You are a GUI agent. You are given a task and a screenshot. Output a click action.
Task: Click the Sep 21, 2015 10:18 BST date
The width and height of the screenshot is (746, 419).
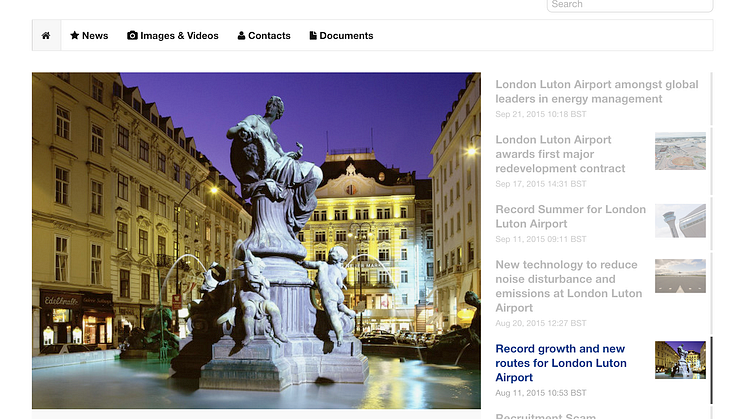[x=541, y=114]
